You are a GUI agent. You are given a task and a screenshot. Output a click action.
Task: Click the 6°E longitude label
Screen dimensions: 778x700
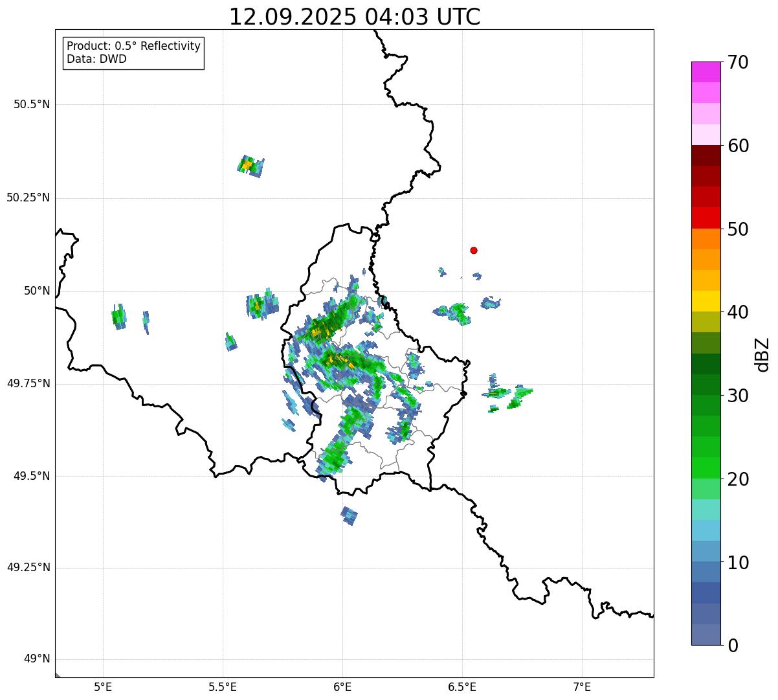[342, 687]
